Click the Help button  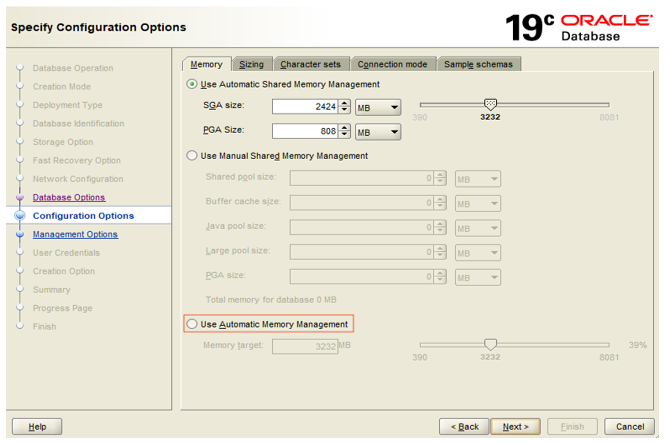[37, 426]
